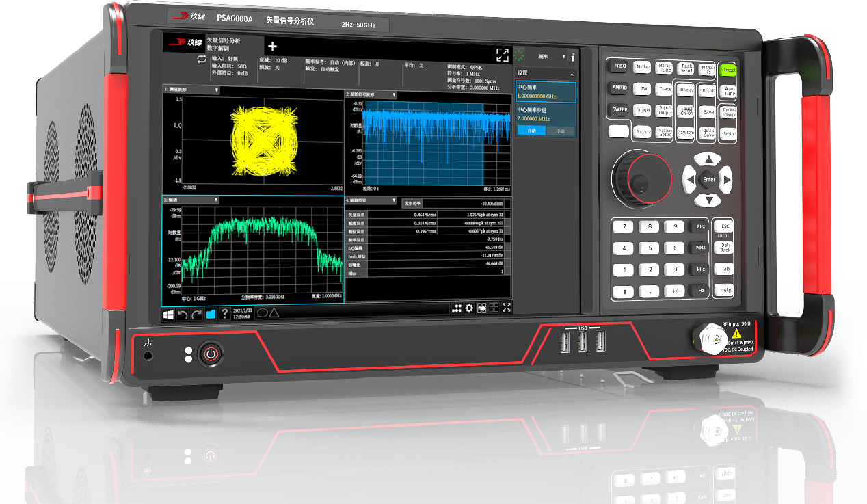867x504 pixels.
Task: Open the dotted layout icon at bottom right of display
Action: tap(456, 308)
